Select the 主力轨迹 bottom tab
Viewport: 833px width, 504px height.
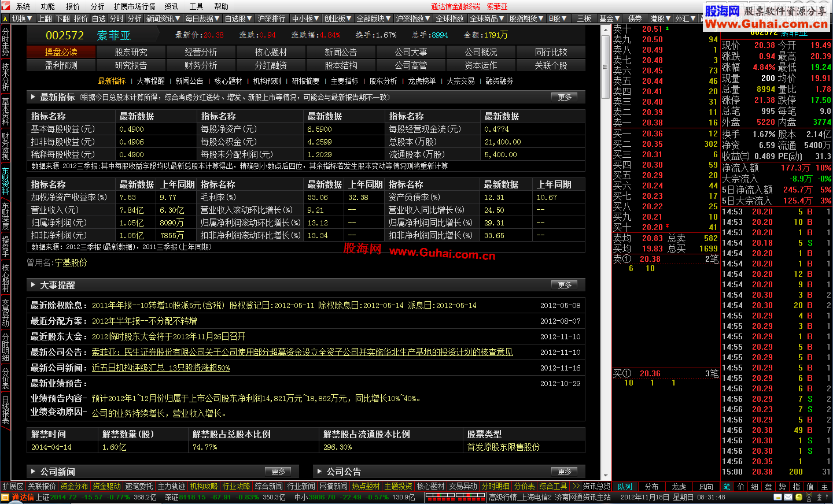pyautogui.click(x=172, y=487)
